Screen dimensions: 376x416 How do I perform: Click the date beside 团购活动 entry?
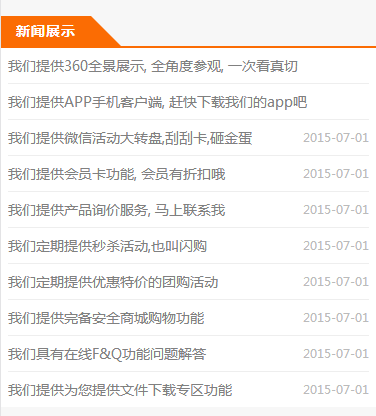[336, 282]
